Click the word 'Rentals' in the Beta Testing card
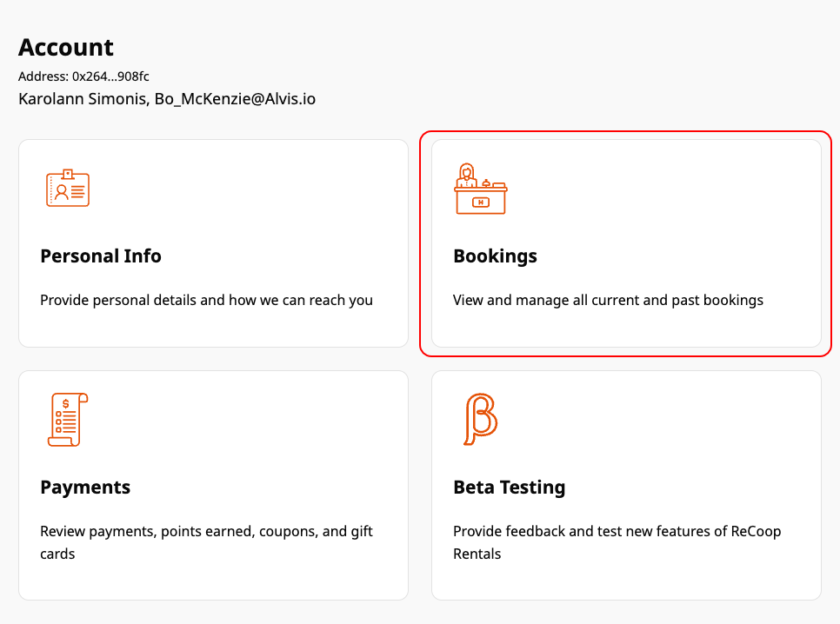This screenshot has width=840, height=624. (x=477, y=554)
